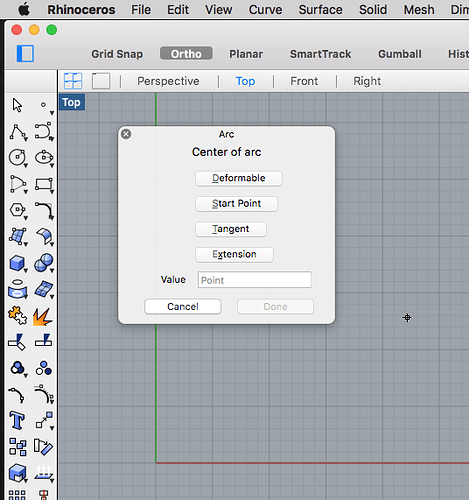Screen dimensions: 469x500
Task: Click the Start Point option button
Action: tap(236, 204)
